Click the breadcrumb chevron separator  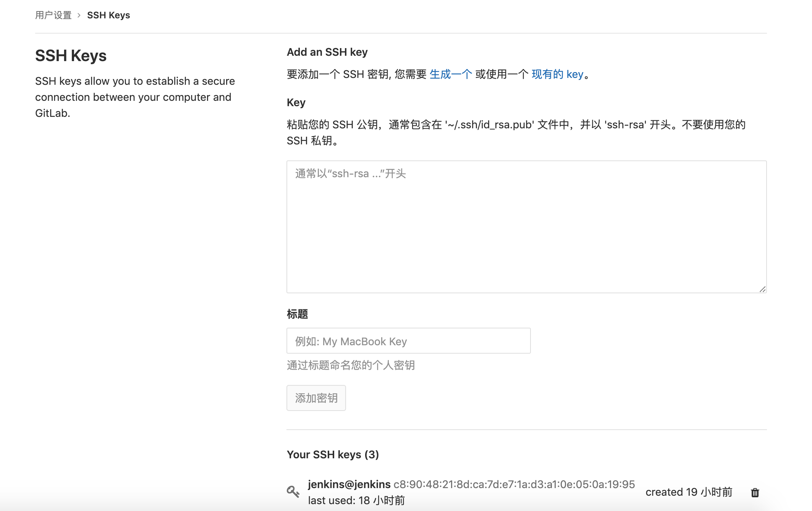[79, 15]
